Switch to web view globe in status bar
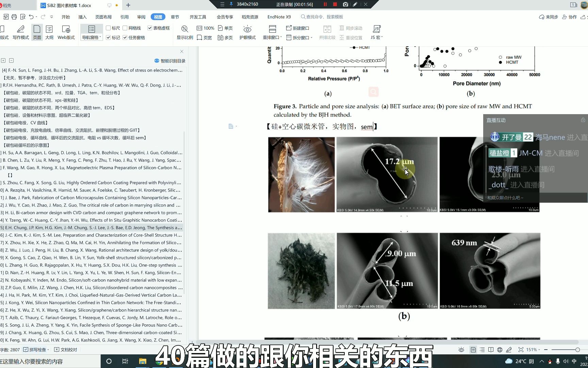The width and height of the screenshot is (588, 368). [500, 350]
